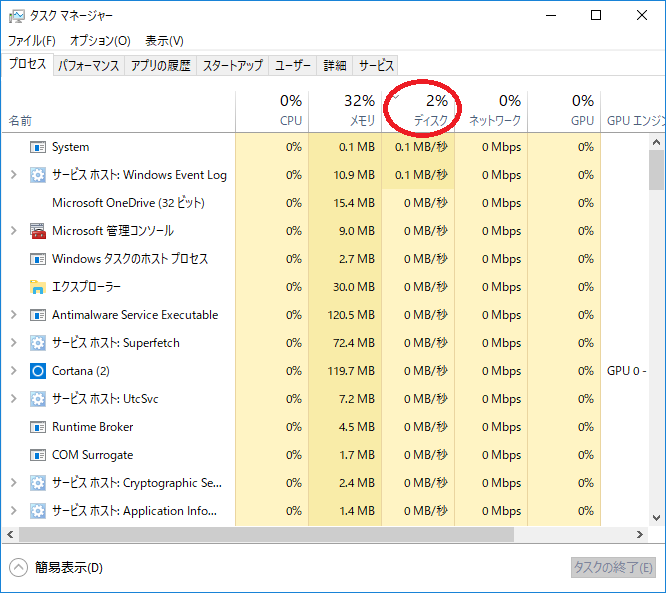Expand the Cortana (2) process group
The image size is (666, 593).
(14, 371)
